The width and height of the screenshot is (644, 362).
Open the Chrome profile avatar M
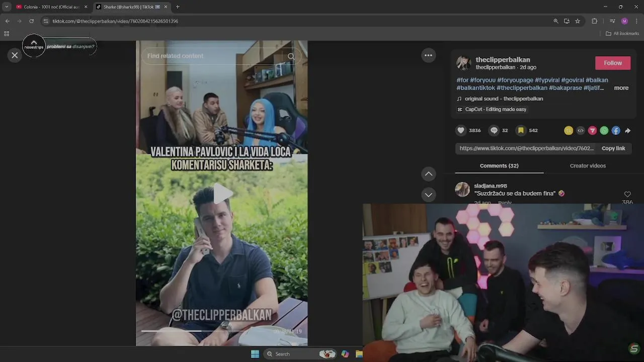click(624, 21)
